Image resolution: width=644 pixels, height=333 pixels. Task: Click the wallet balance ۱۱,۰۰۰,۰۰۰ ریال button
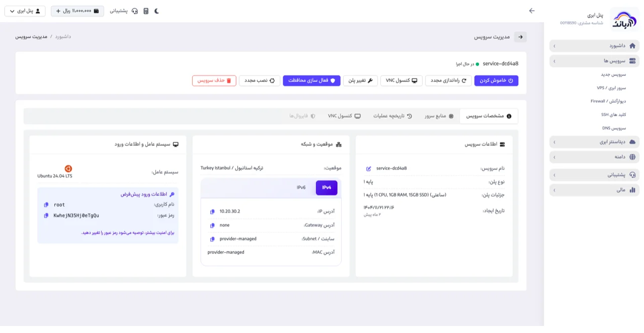pos(77,11)
